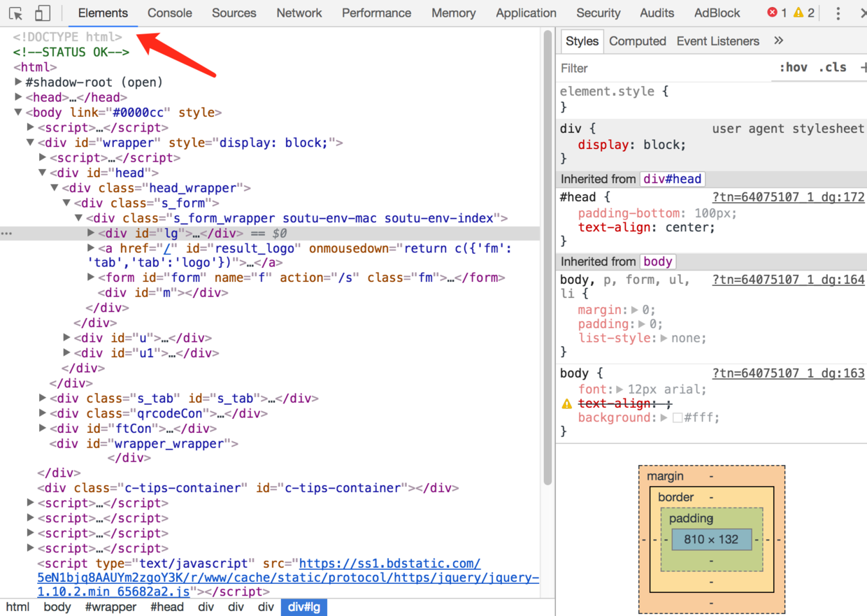This screenshot has height=616, width=867.
Task: Open the jquery script src link
Action: pyautogui.click(x=289, y=578)
